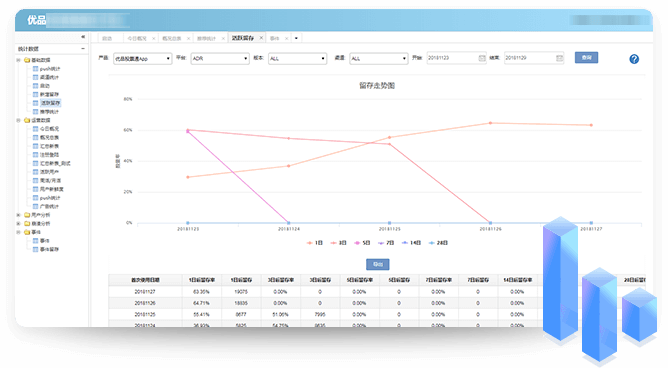Click the blue help question mark icon
Viewport: 668px width, 368px height.
[634, 59]
